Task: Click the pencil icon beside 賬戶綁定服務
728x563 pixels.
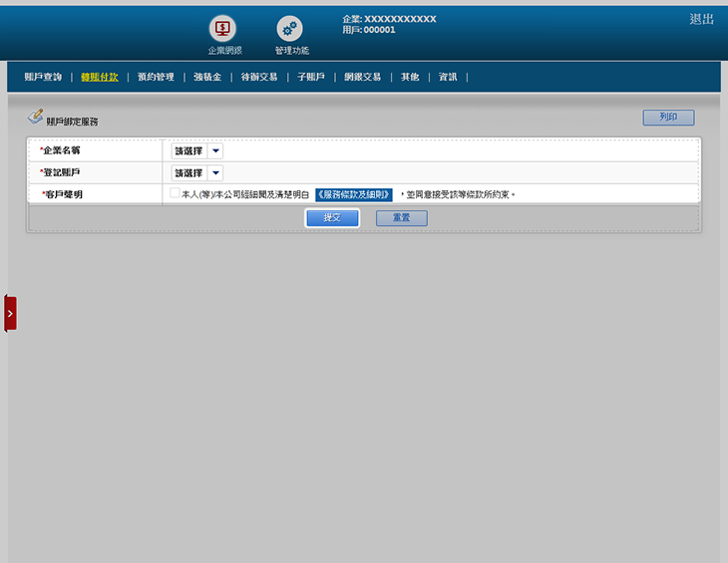Action: coord(35,117)
